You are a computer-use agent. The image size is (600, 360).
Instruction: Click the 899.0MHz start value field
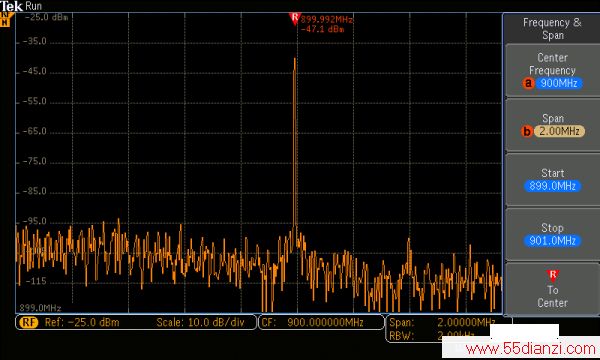coord(552,186)
